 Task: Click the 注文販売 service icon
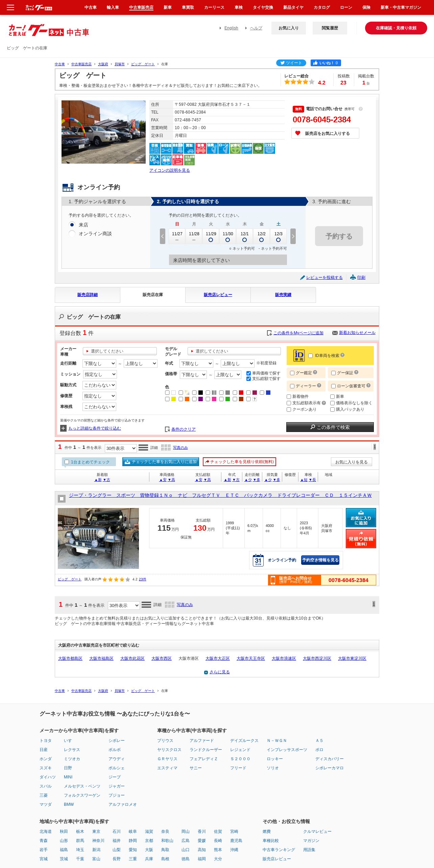point(270,148)
